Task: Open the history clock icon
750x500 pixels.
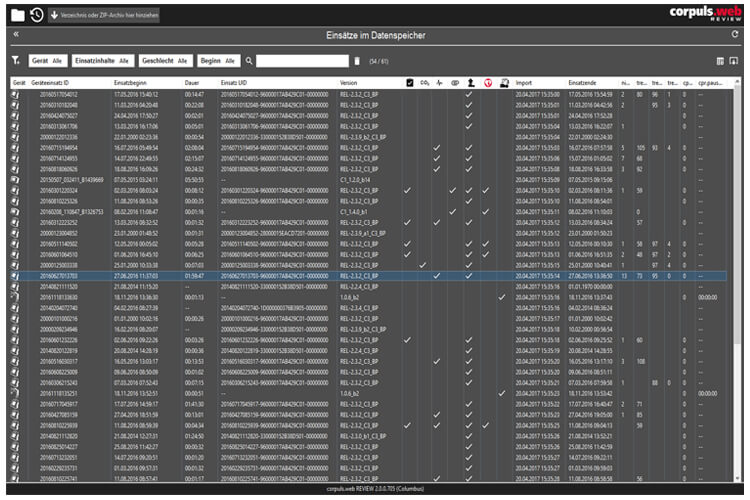Action: (37, 15)
